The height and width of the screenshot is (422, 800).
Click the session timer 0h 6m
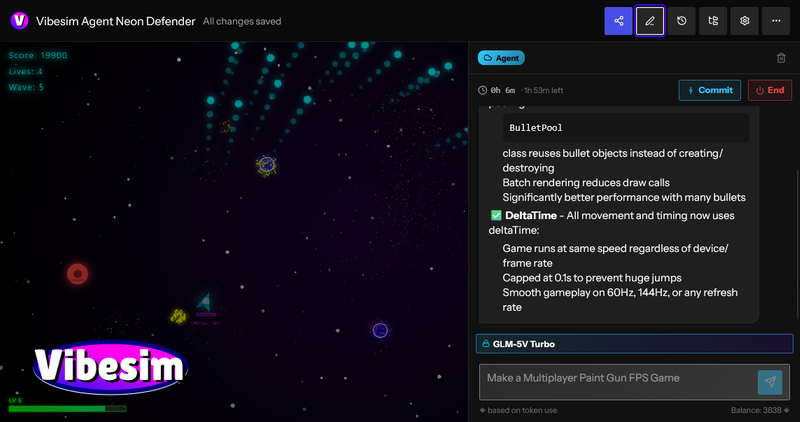(x=503, y=90)
